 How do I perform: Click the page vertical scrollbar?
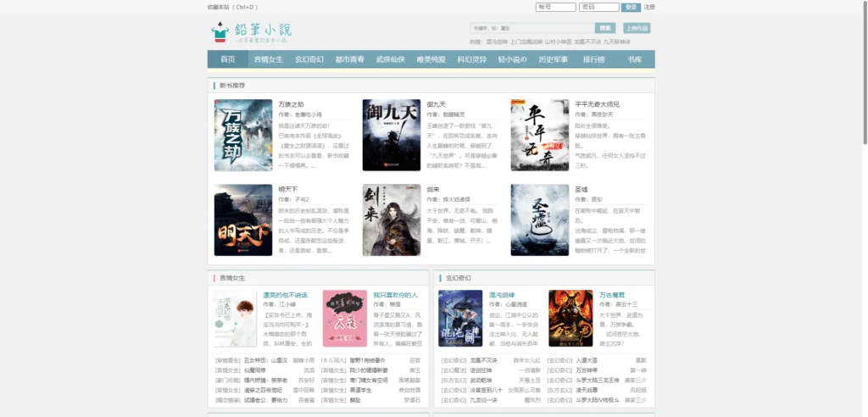[865, 208]
